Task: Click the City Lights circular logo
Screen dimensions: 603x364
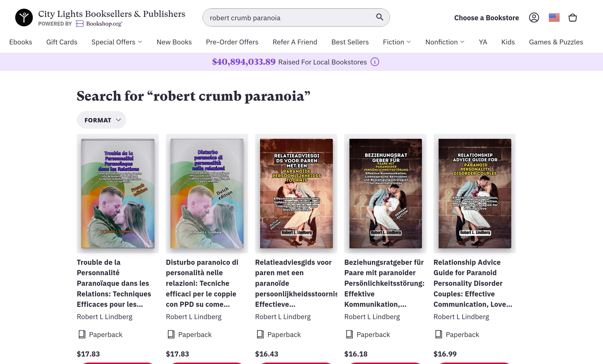Action: [x=24, y=18]
